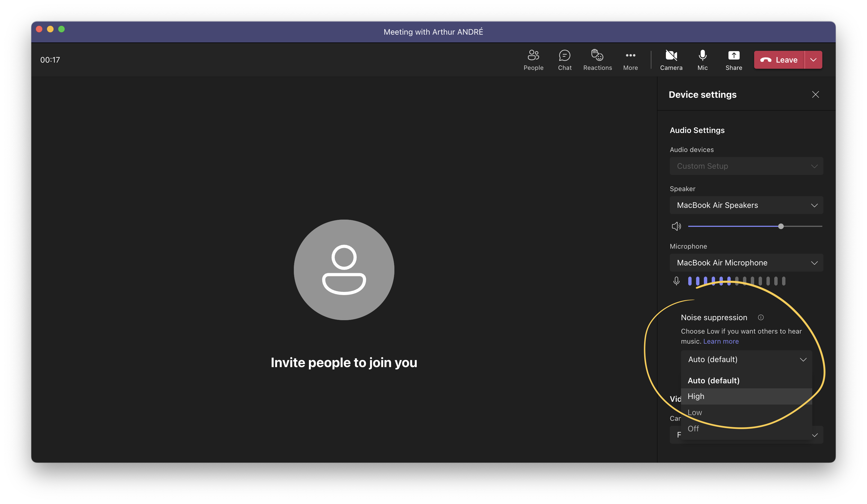
Task: Click the Leave button
Action: coord(779,60)
